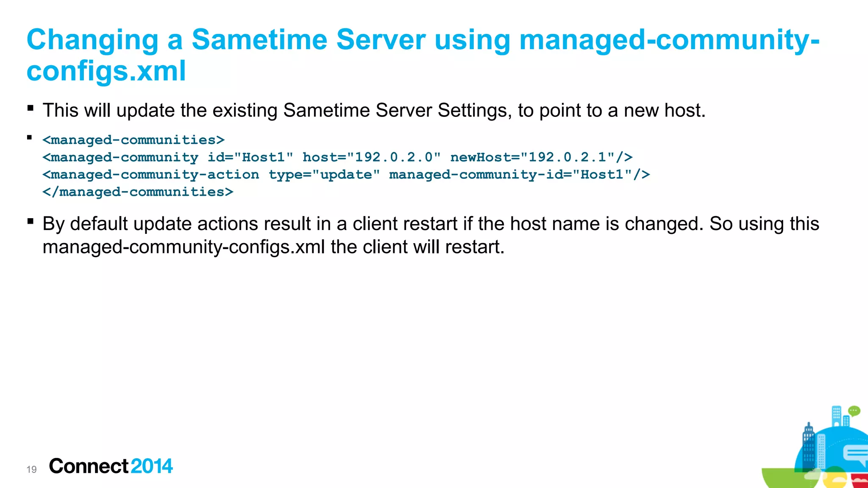Click the paragraph 'By default update actions result in a client restart'

tap(431, 235)
